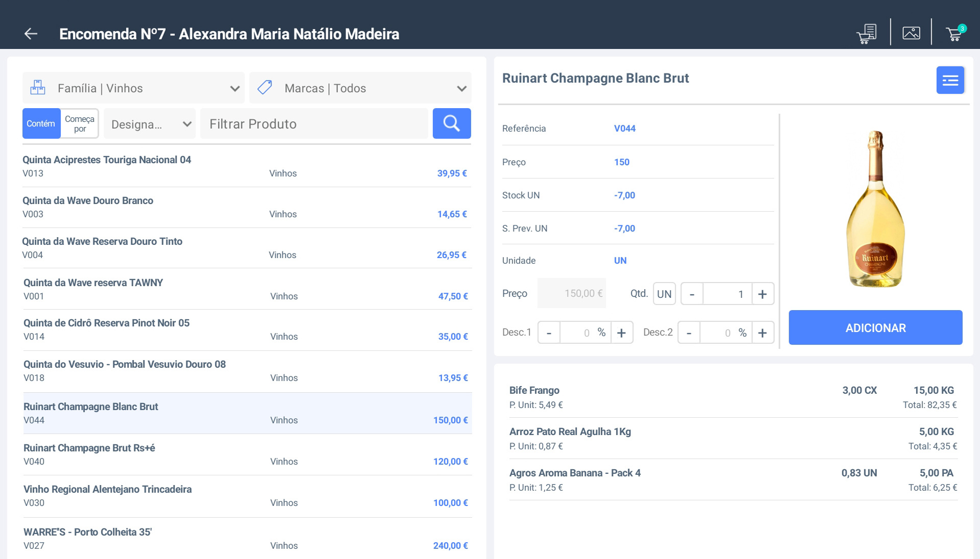The height and width of the screenshot is (559, 980).
Task: Open the shopping cart with badge
Action: coord(954,34)
